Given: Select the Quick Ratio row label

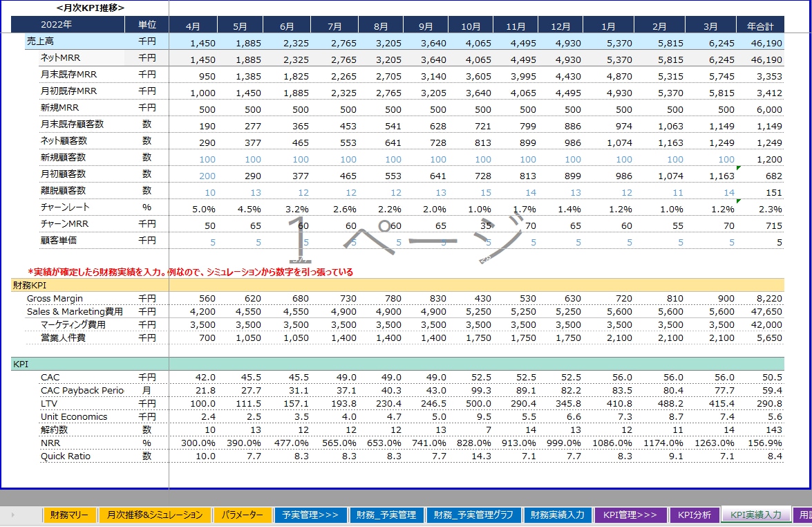Looking at the screenshot, I should (x=65, y=456).
